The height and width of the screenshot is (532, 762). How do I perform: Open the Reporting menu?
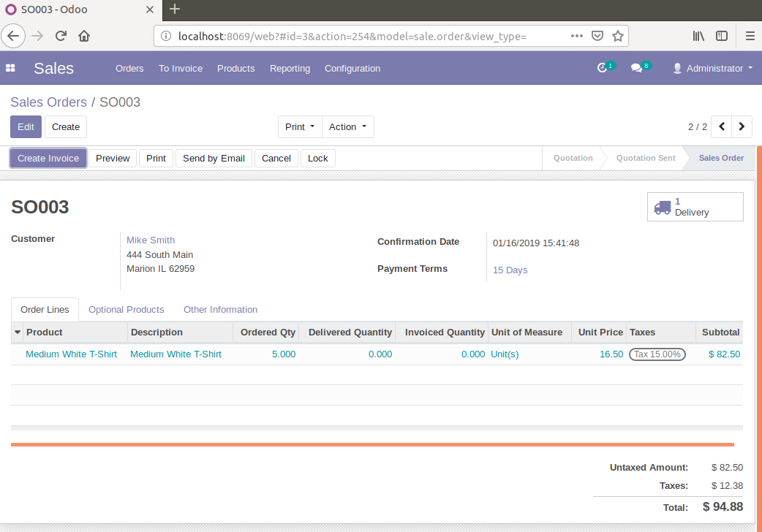pos(290,69)
